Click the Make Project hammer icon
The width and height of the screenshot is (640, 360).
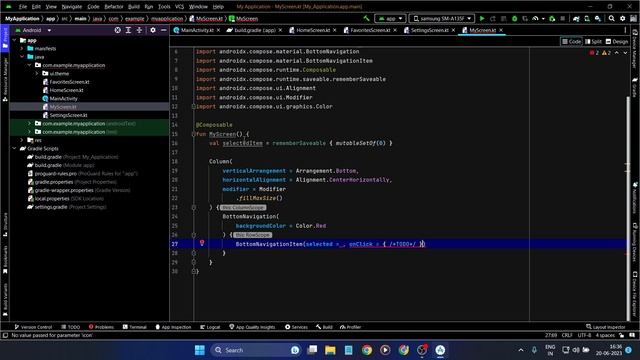366,18
